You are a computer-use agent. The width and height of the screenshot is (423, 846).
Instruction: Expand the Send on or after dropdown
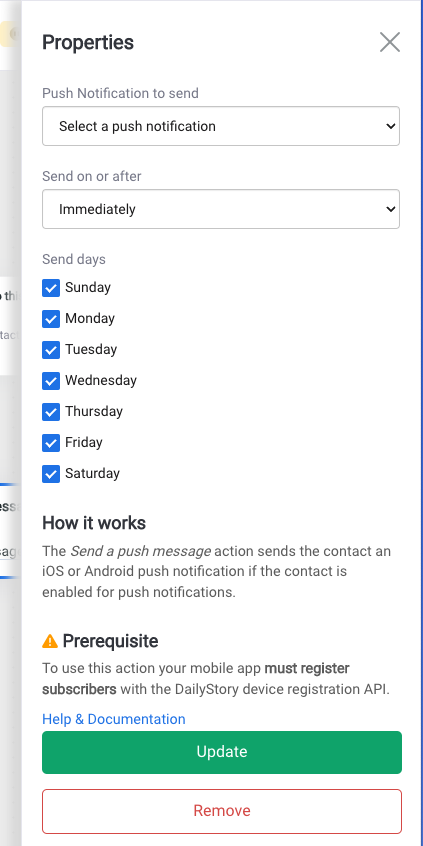221,209
